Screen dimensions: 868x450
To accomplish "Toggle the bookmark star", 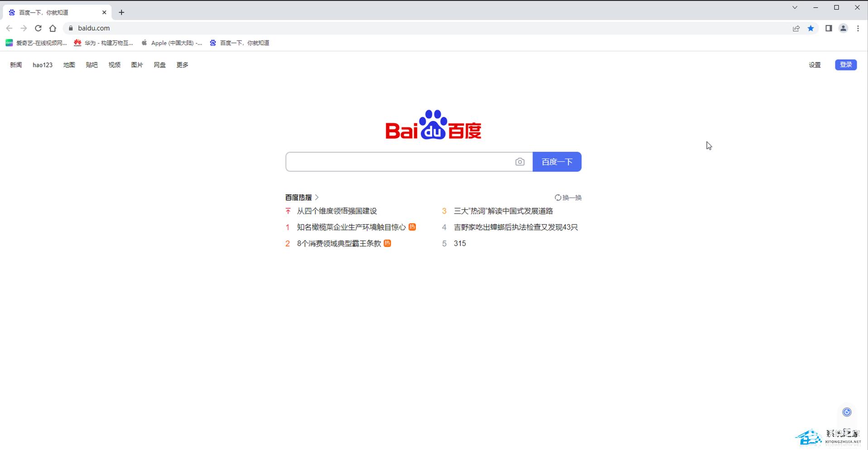I will tap(810, 28).
